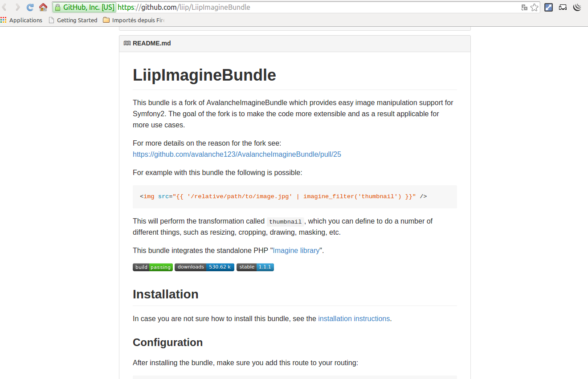
Task: Click the README.md file header label
Action: tap(151, 43)
